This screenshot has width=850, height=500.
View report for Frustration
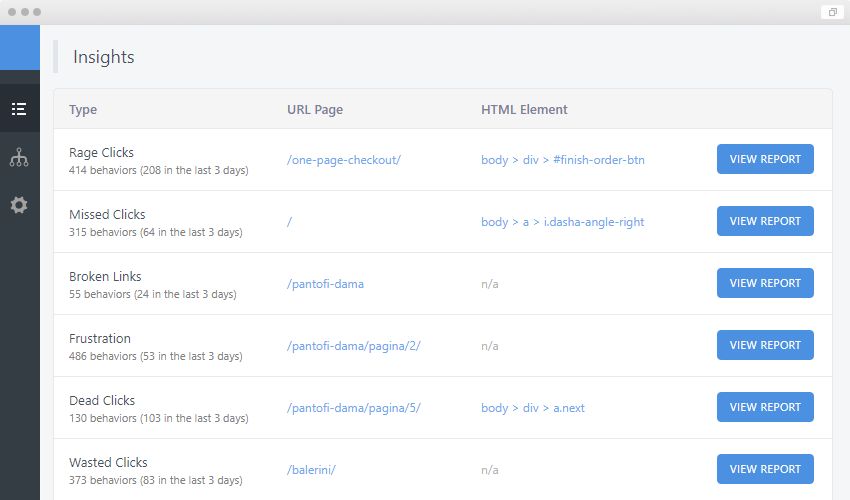click(x=765, y=345)
